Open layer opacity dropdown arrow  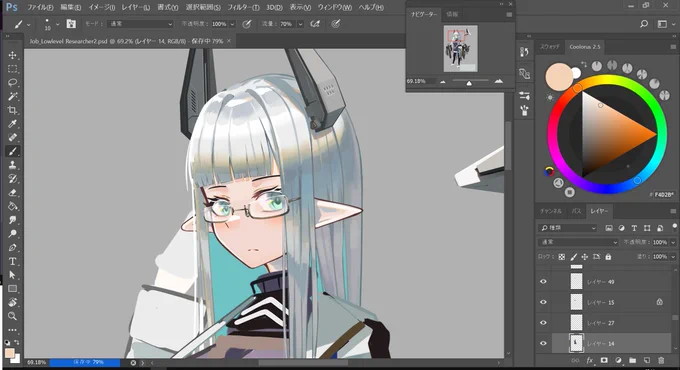click(x=673, y=242)
